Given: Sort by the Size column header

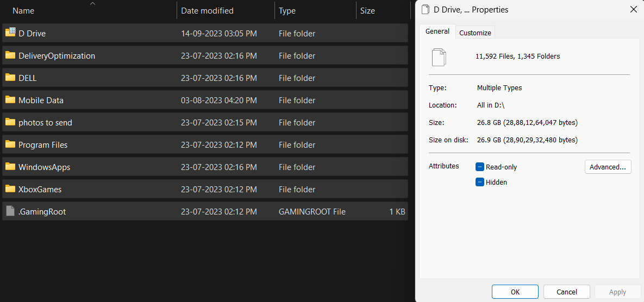Looking at the screenshot, I should click(x=367, y=11).
